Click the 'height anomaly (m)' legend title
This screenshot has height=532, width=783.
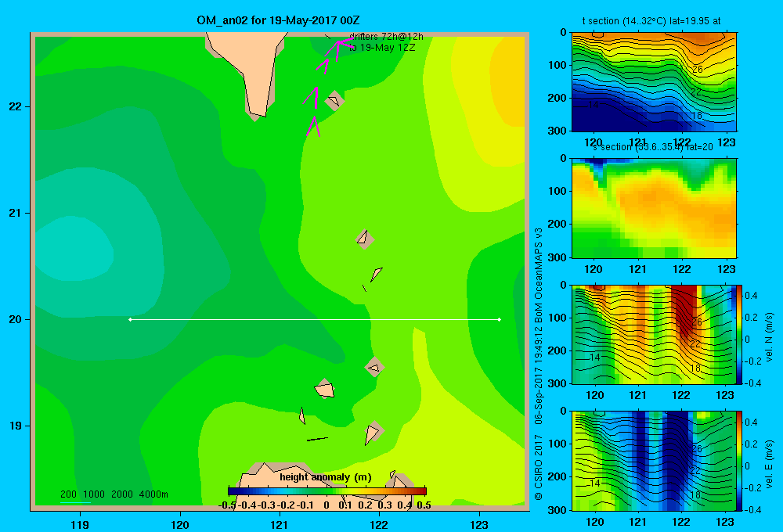click(x=326, y=477)
